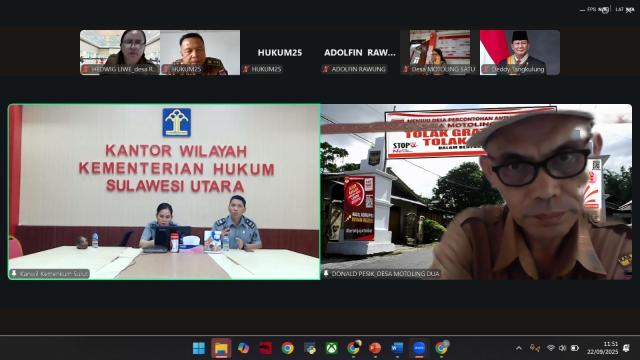Select the Desa MOTOLING SATU participant thumbnail
The width and height of the screenshot is (640, 360).
pyautogui.click(x=440, y=52)
